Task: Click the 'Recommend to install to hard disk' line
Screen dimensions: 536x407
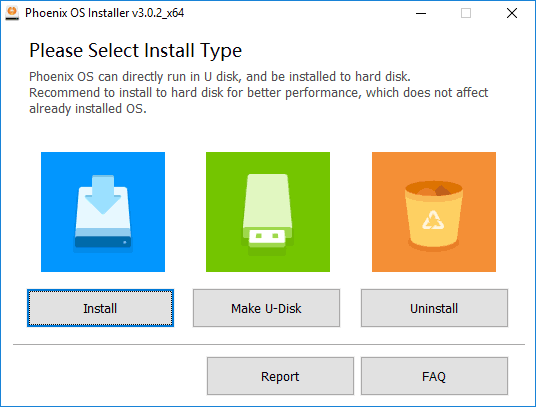Action: coord(258,93)
